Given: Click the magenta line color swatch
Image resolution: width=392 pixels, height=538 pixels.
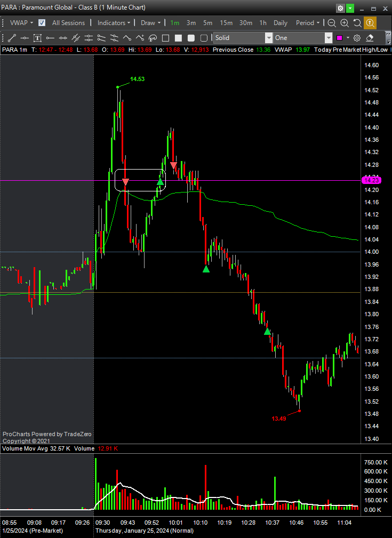Looking at the screenshot, I should click(340, 38).
